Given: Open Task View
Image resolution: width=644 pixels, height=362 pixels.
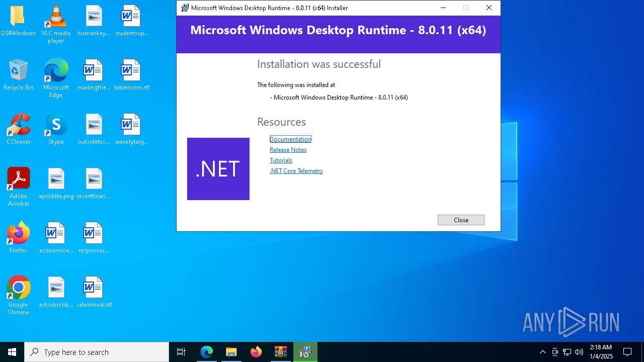Looking at the screenshot, I should (181, 352).
